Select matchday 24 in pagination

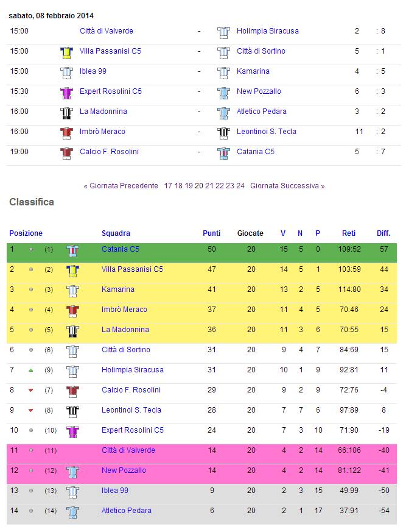tap(240, 186)
